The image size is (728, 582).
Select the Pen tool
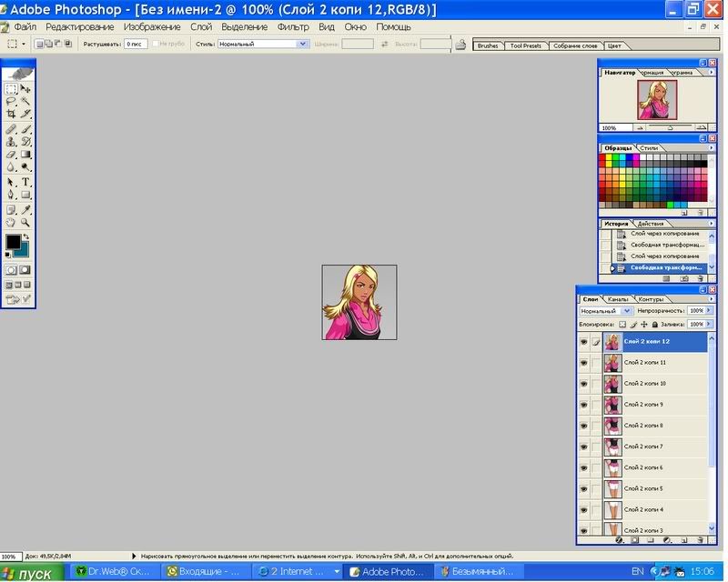11,195
